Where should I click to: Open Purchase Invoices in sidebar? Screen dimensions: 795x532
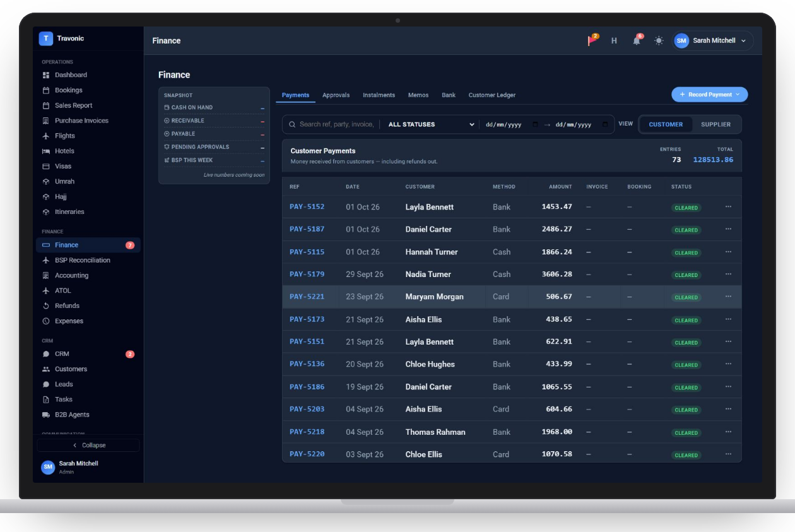pyautogui.click(x=88, y=121)
